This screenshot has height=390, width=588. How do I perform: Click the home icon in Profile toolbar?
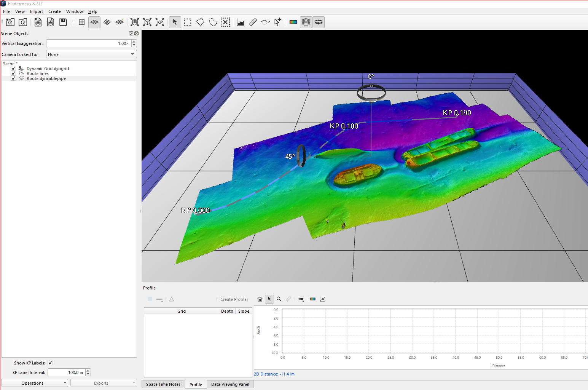coord(260,299)
